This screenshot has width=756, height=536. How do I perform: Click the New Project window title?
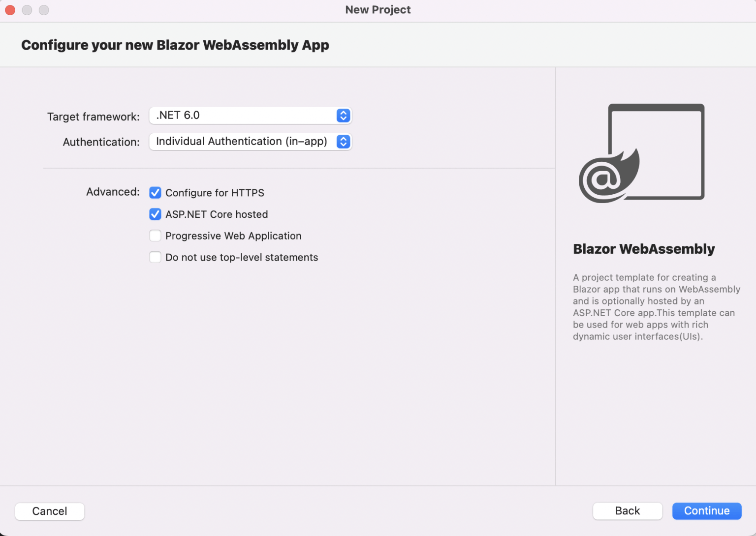point(378,10)
